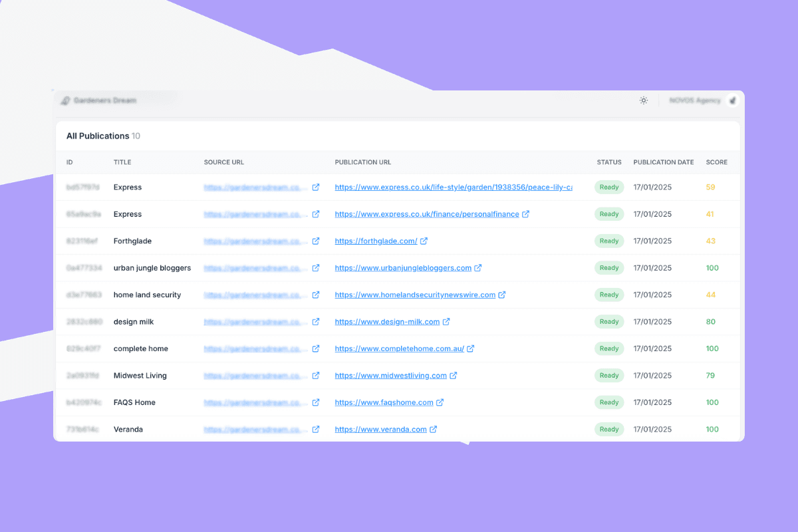Sort by the SCORE column header

coord(717,162)
